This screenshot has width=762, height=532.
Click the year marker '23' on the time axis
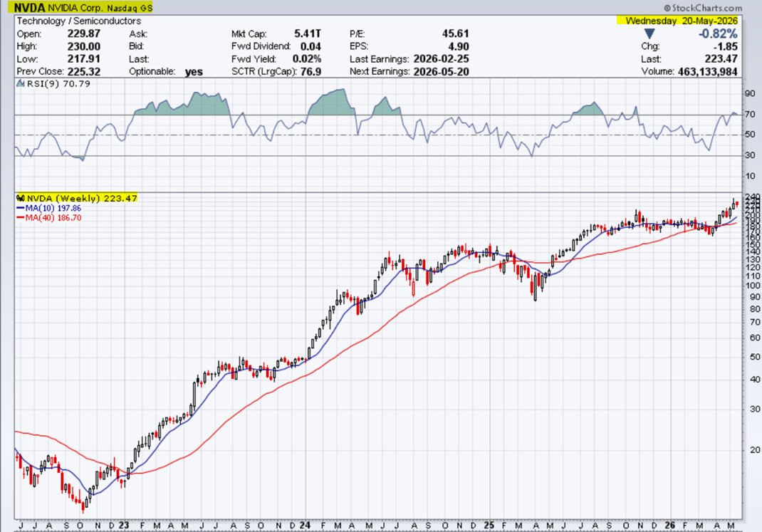(x=124, y=525)
